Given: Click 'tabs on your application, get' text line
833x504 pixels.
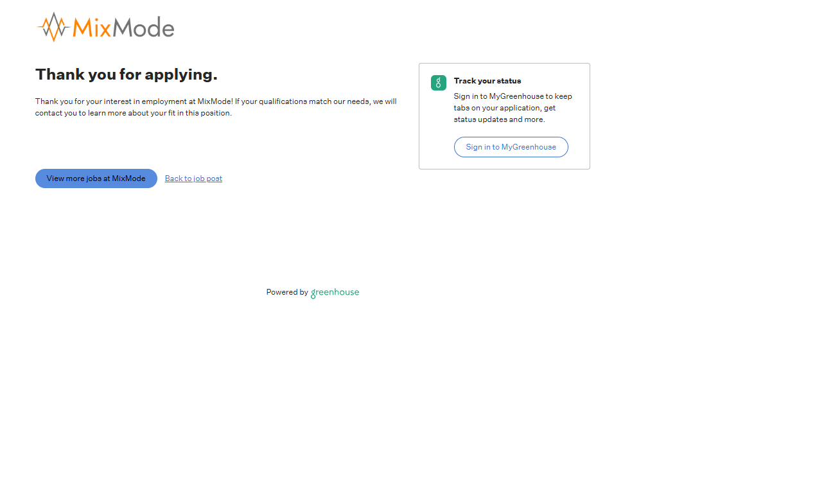Looking at the screenshot, I should click(x=504, y=108).
